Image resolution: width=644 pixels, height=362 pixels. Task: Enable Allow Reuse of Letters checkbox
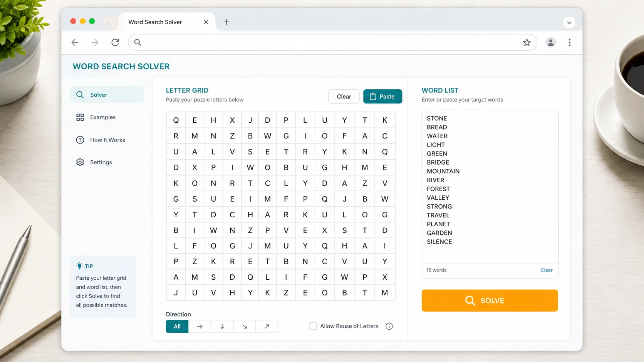click(313, 326)
